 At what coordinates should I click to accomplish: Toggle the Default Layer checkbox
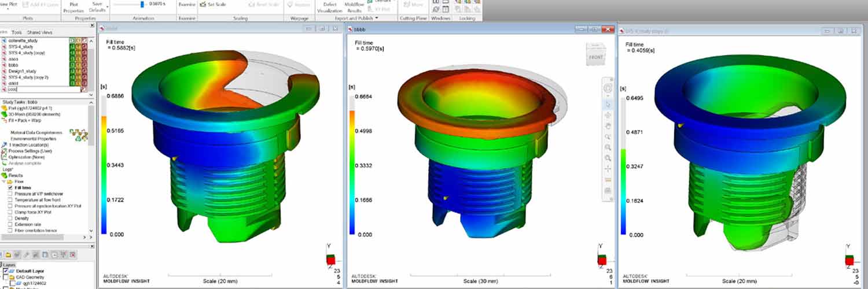[6, 271]
